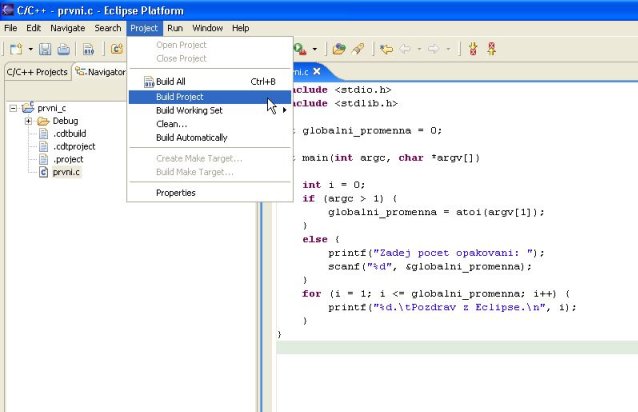Close the open Project menu

(144, 28)
